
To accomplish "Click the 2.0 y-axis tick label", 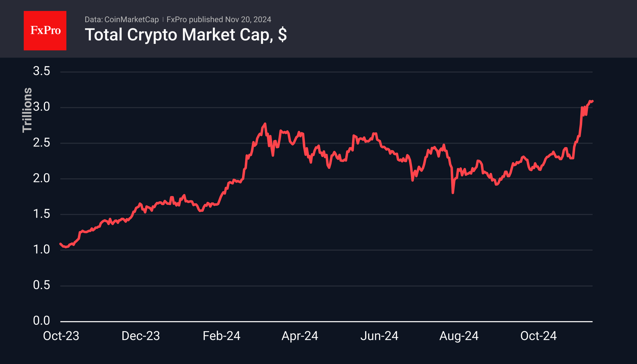I will pos(41,178).
